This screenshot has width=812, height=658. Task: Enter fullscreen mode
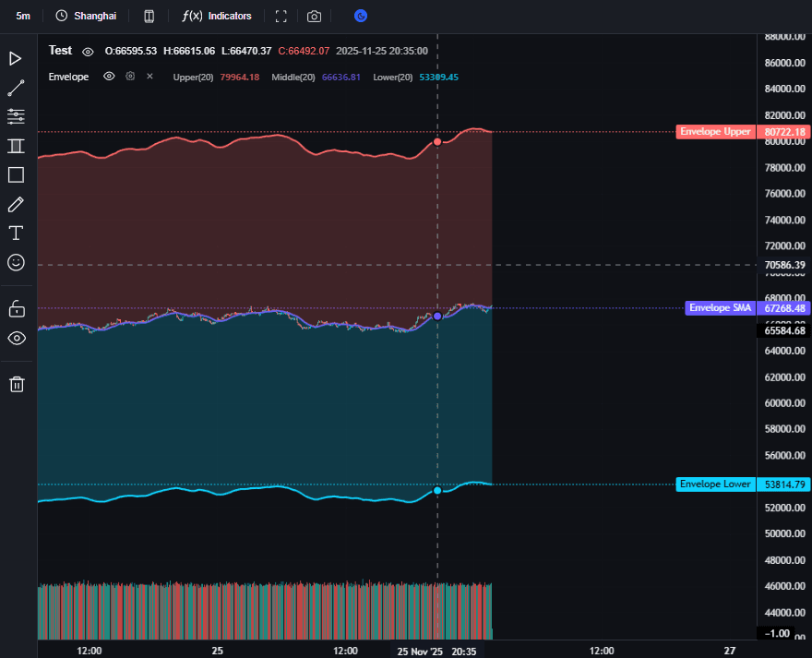(x=281, y=17)
